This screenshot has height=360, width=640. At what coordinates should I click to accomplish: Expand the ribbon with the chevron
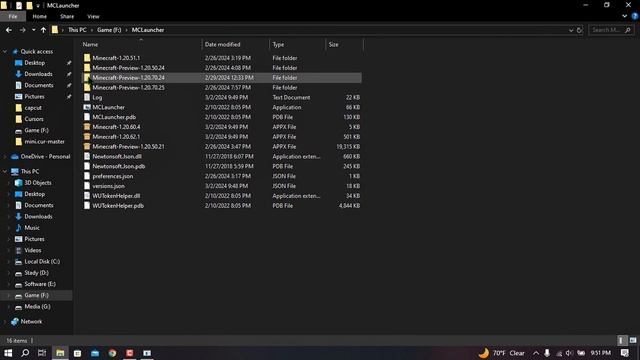(x=624, y=16)
